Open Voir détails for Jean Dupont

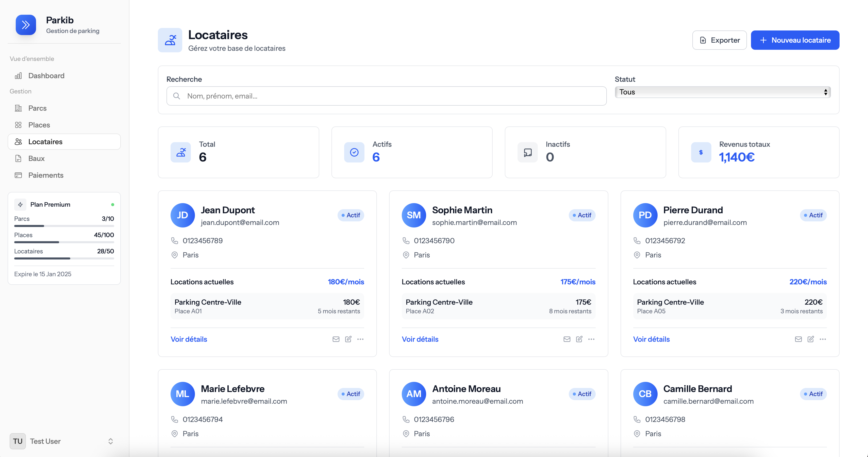189,339
